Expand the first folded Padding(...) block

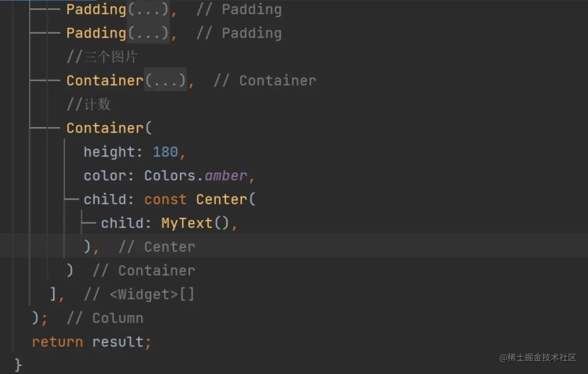point(148,9)
